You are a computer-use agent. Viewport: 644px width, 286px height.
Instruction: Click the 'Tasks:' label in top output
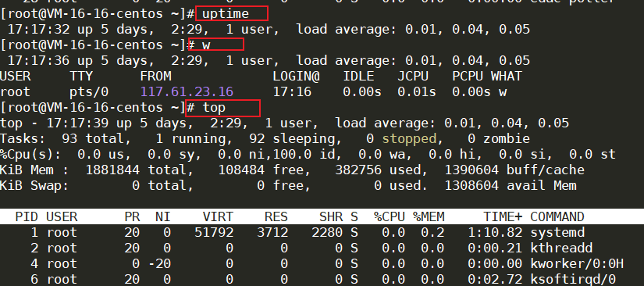[x=23, y=138]
